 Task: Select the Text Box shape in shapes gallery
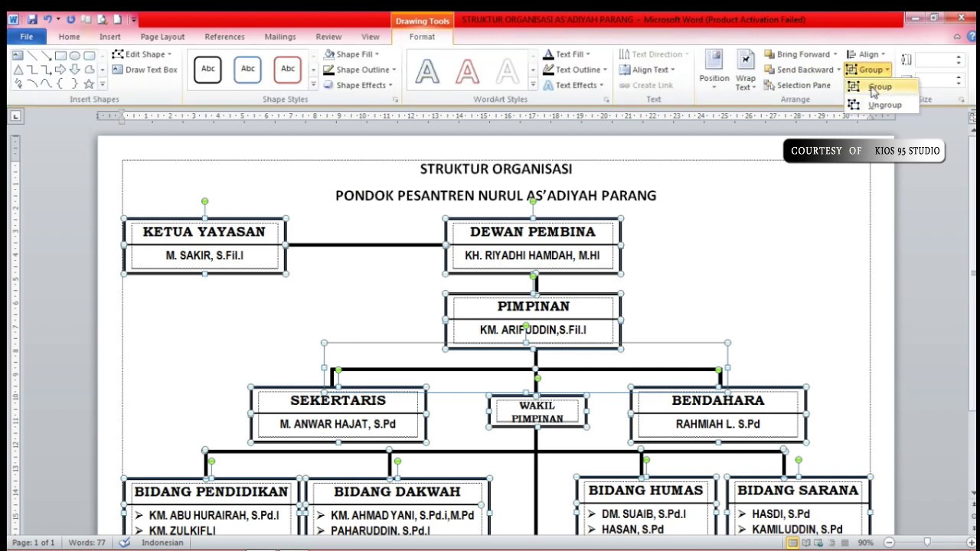18,56
